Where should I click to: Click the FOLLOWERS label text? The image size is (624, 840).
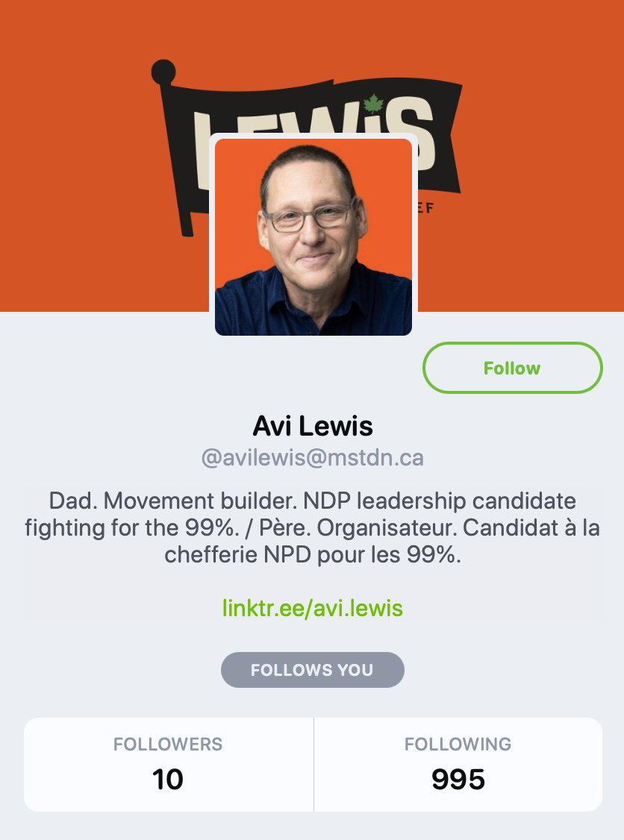[168, 744]
